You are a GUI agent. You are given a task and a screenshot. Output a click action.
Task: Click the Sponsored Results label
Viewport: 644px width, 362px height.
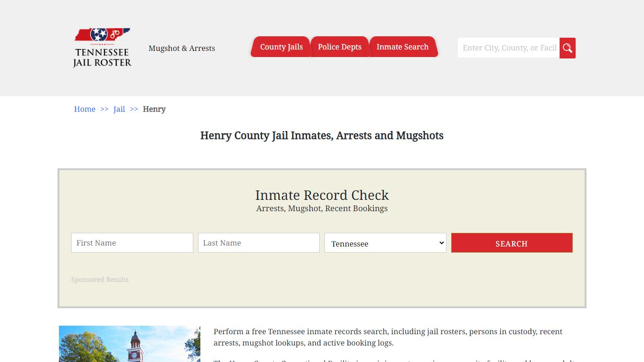[100, 280]
